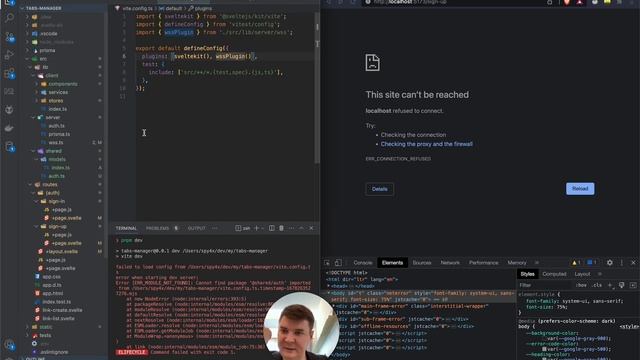Click the Reload button on error page

(x=580, y=189)
